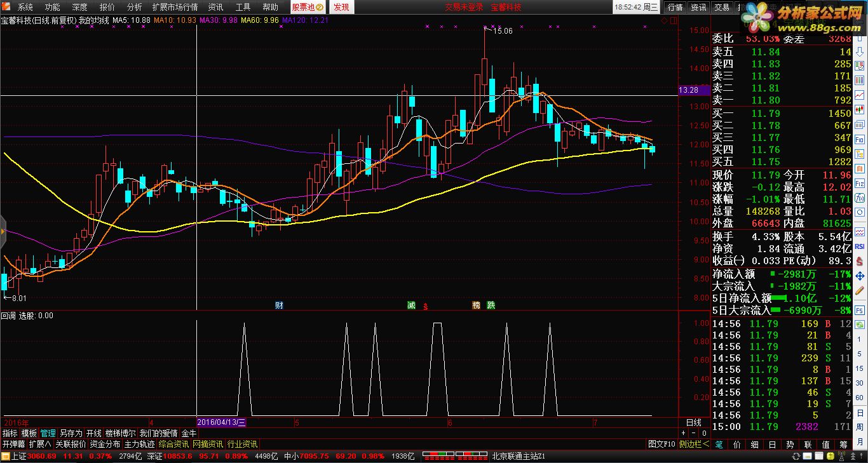Open the 系统 menu
Viewport: 868px width, 463px height.
pos(25,7)
